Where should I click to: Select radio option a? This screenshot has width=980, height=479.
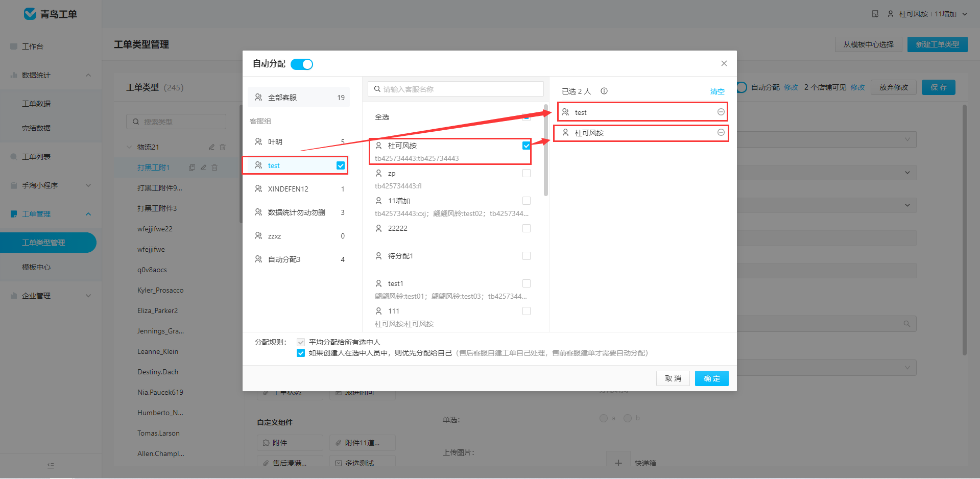click(604, 418)
